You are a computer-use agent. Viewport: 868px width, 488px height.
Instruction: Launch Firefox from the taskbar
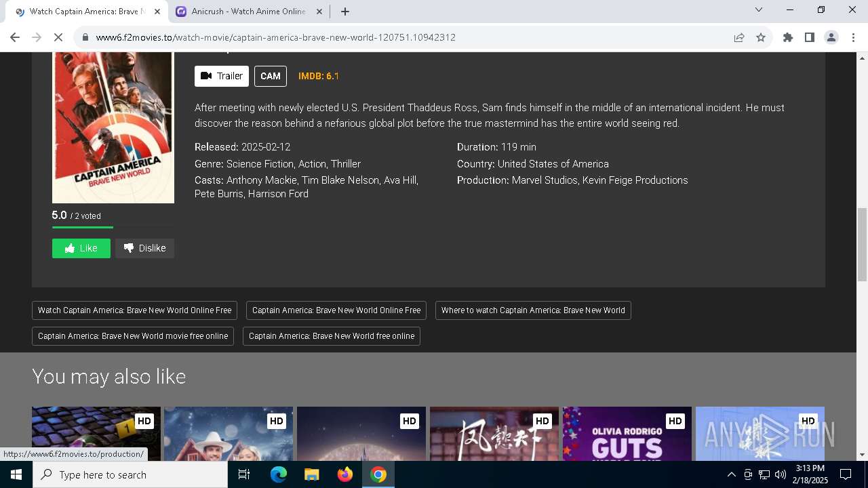(345, 474)
